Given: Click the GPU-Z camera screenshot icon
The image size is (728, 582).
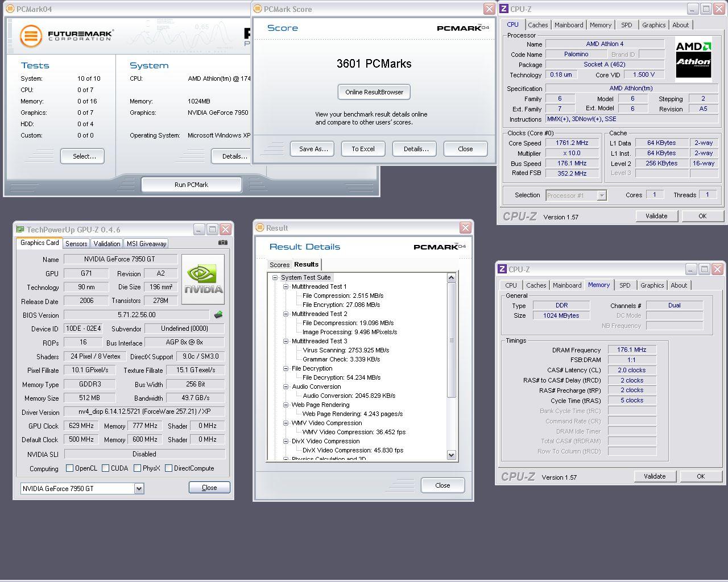Looking at the screenshot, I should 222,243.
